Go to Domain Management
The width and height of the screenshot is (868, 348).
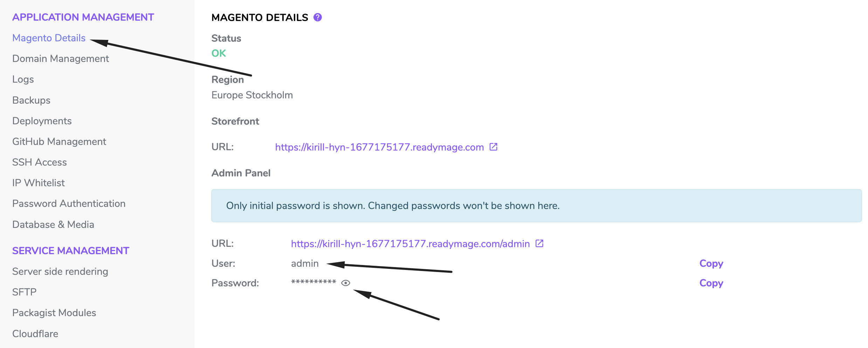coord(61,58)
